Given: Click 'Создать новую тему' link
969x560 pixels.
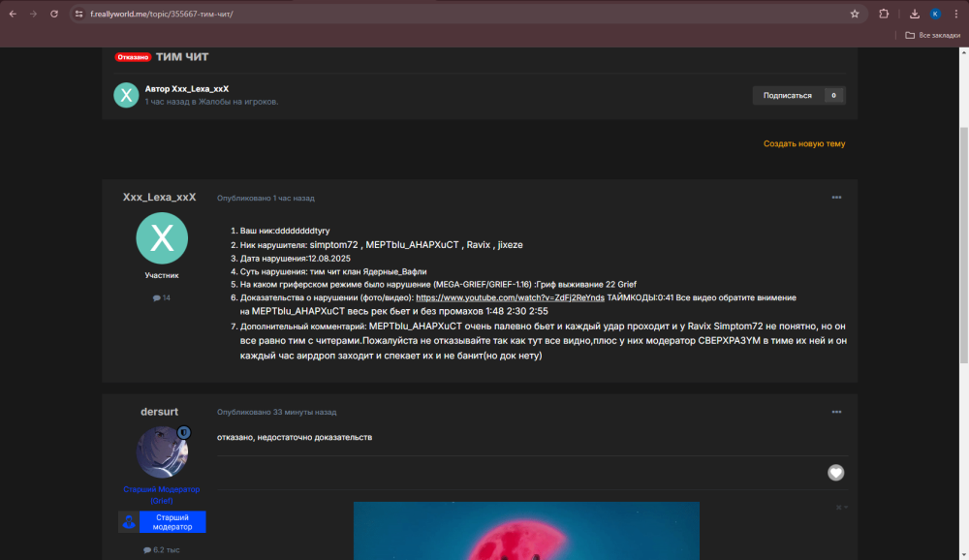Looking at the screenshot, I should tap(804, 143).
